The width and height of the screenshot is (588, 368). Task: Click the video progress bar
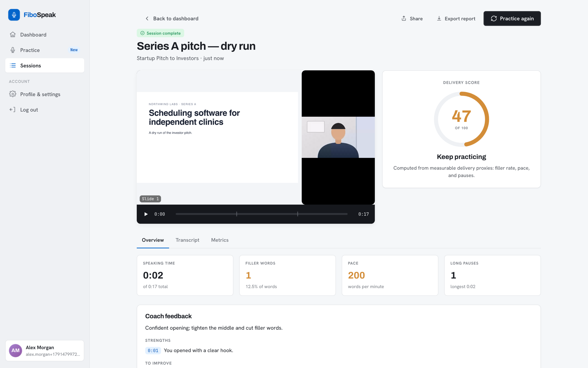262,214
